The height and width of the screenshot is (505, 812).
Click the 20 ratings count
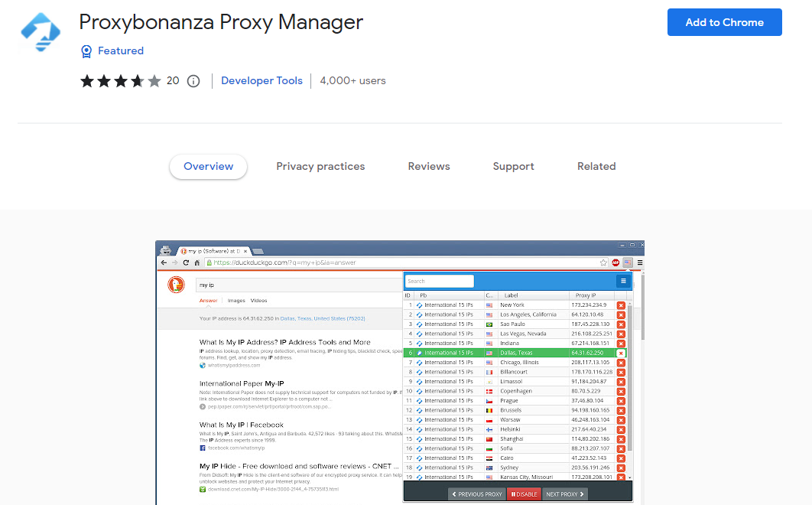173,81
